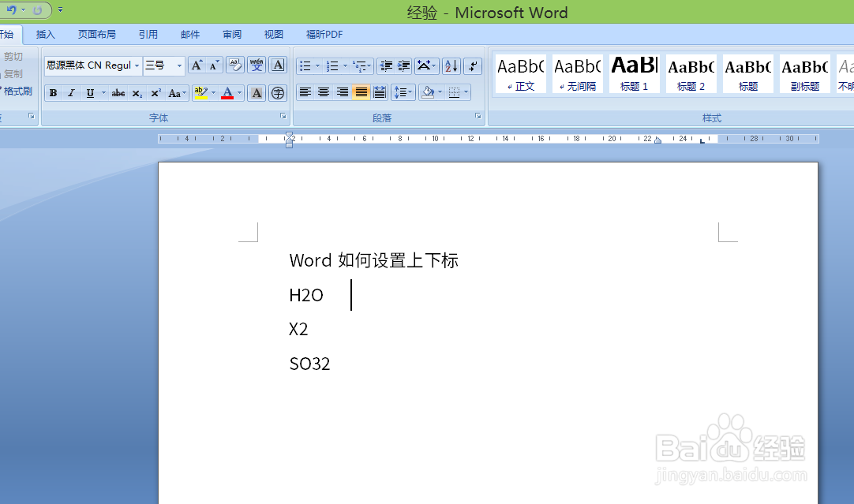Apply distributed alignment to paragraph
Screen dimensions: 854x504
pyautogui.click(x=380, y=92)
